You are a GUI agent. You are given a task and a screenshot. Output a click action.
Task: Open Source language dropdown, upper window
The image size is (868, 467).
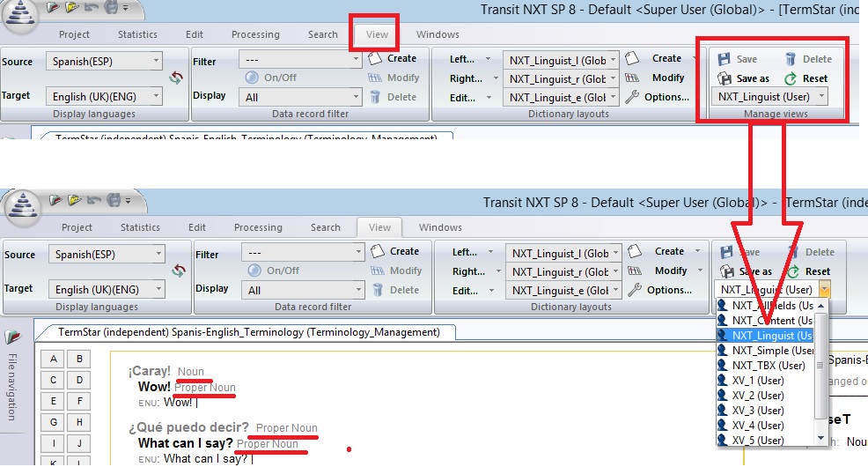156,61
